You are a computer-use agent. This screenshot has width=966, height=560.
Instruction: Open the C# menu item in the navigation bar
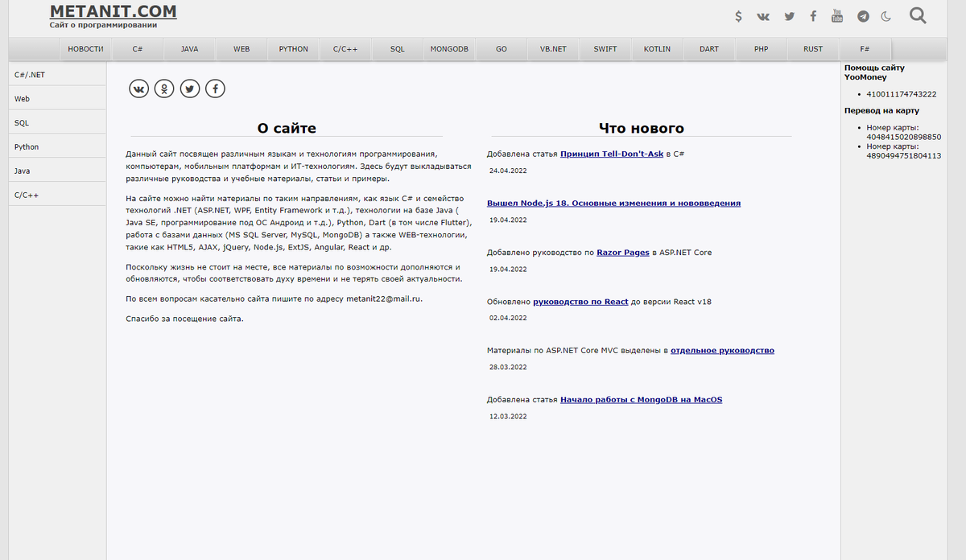point(138,49)
